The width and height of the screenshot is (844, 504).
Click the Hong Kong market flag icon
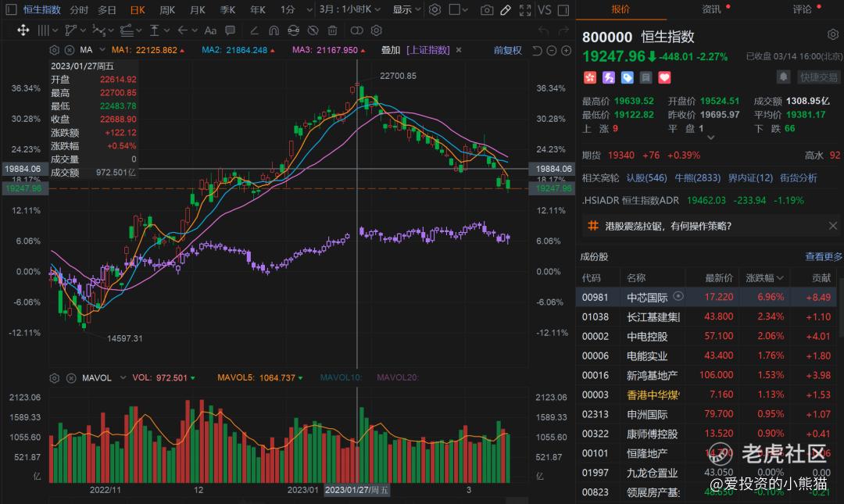590,77
